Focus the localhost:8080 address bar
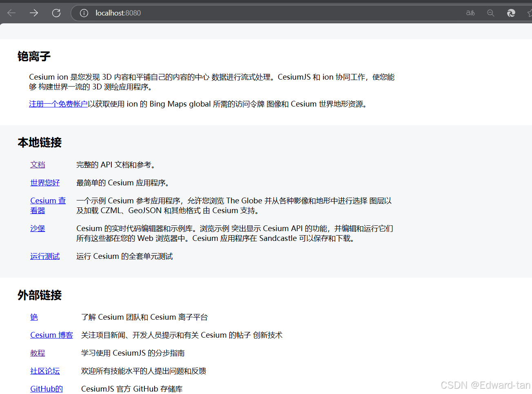The image size is (532, 394). click(x=245, y=13)
